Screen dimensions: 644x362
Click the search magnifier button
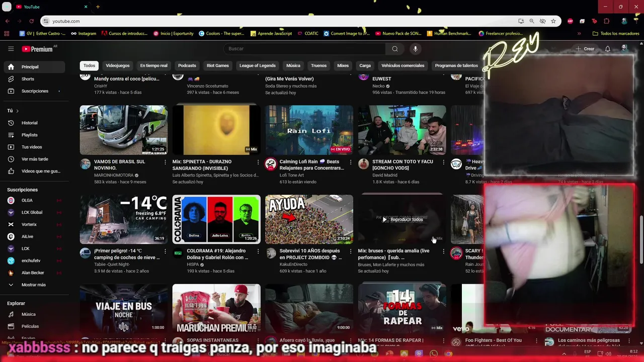pyautogui.click(x=395, y=49)
